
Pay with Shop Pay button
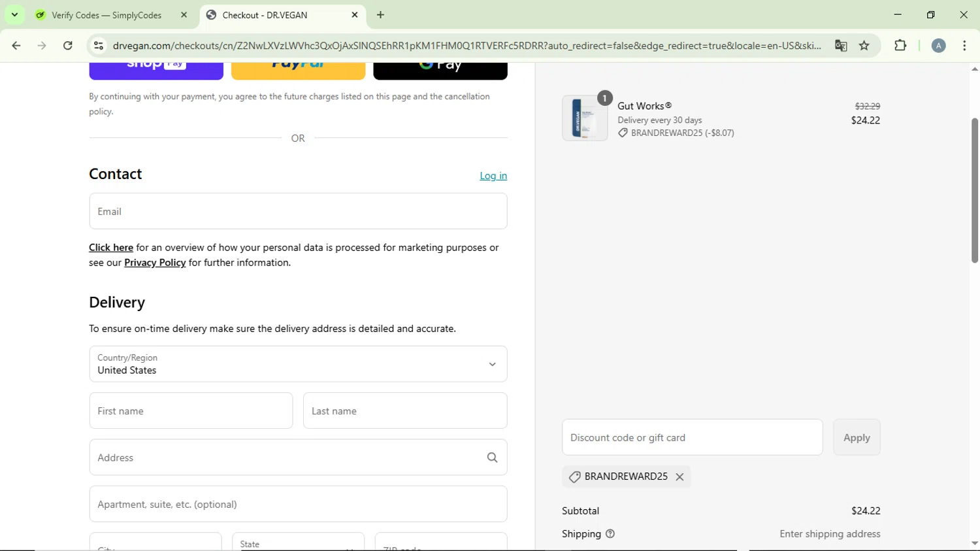156,71
